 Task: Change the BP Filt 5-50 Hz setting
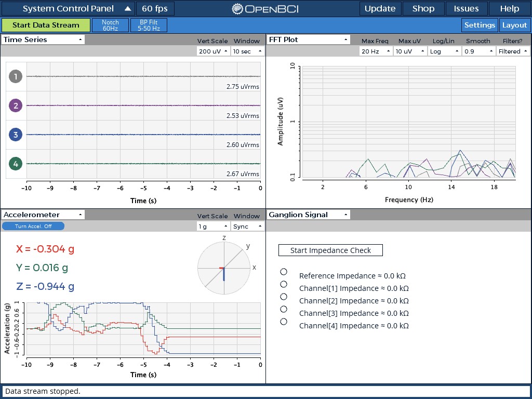point(149,25)
